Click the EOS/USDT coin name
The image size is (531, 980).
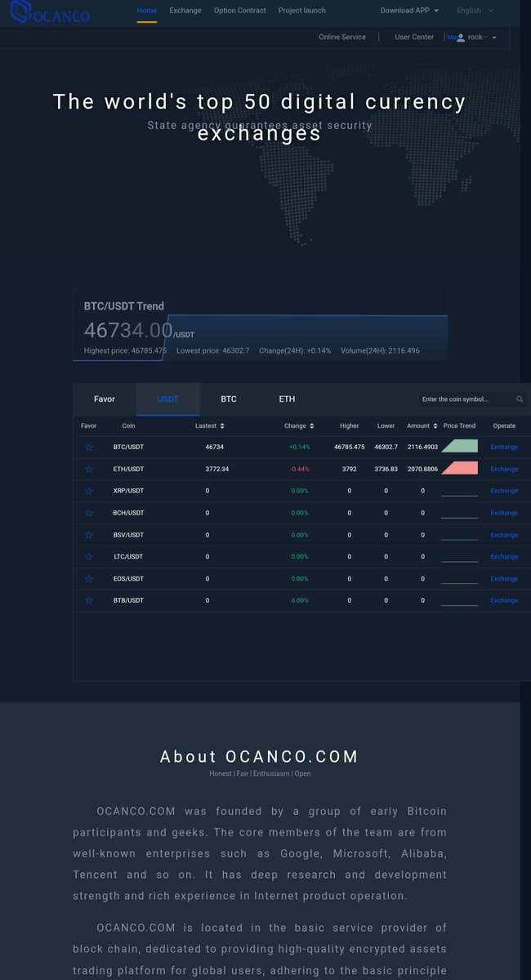[x=128, y=578]
